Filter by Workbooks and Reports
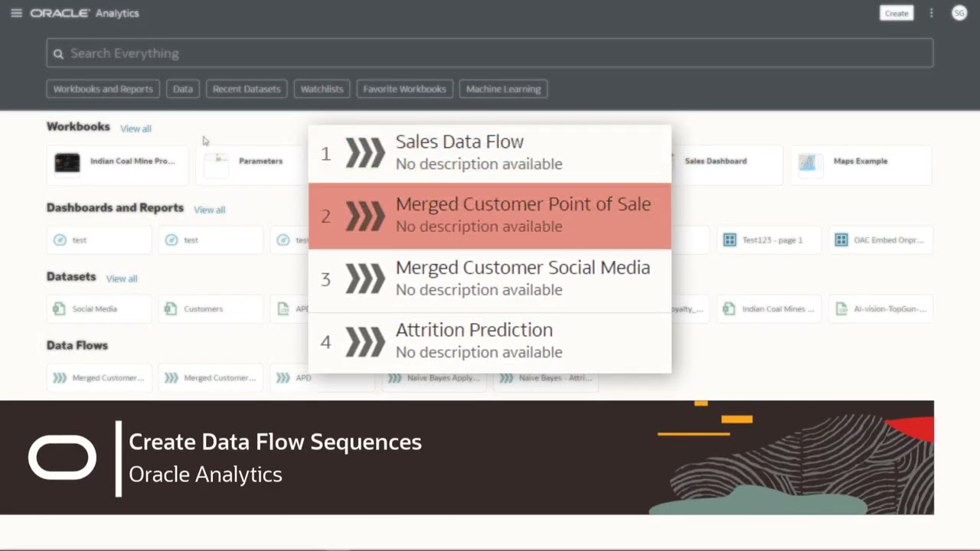 click(x=103, y=89)
